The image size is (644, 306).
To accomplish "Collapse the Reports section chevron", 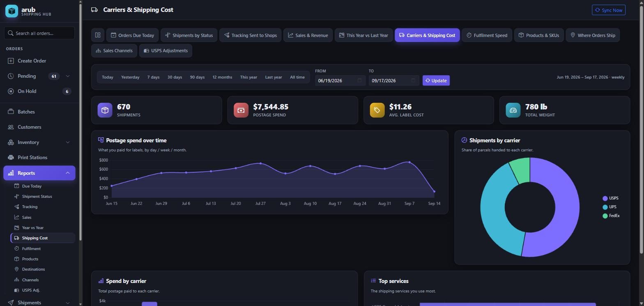I will [x=68, y=173].
